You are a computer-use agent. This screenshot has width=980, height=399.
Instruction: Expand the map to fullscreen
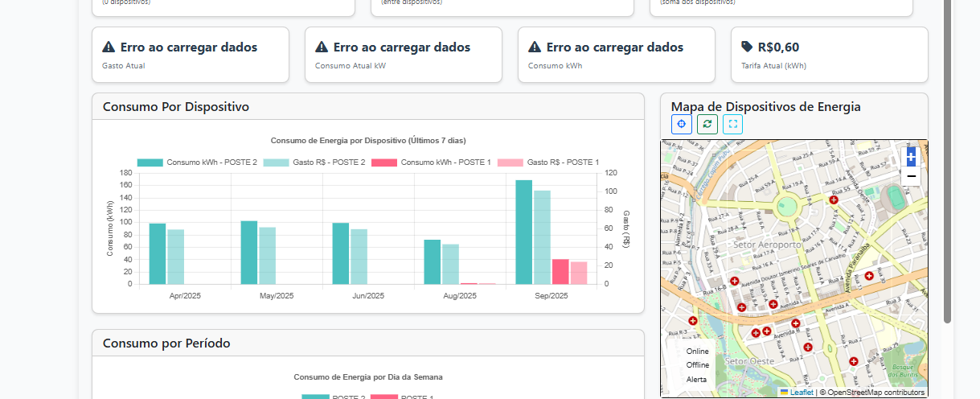(732, 124)
